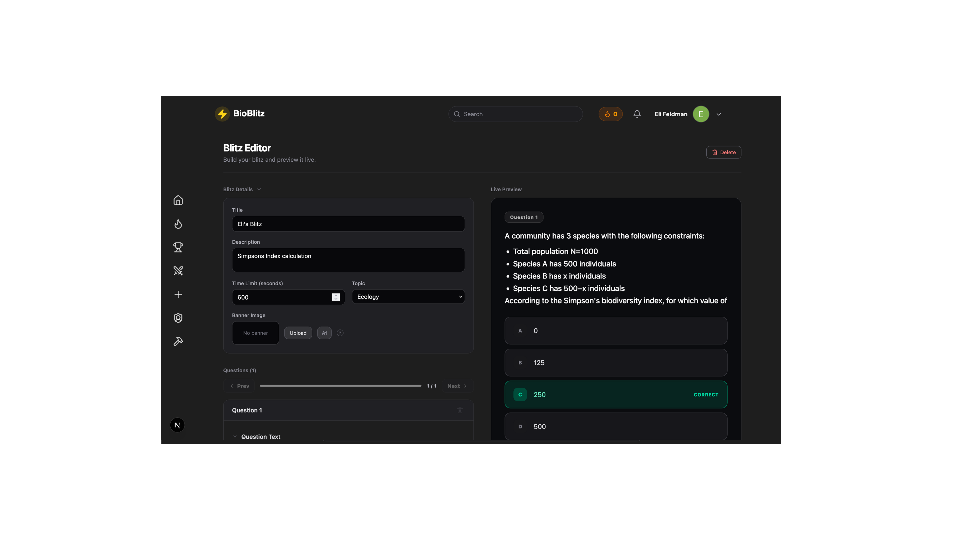Click the Delete blitz button

coord(723,152)
